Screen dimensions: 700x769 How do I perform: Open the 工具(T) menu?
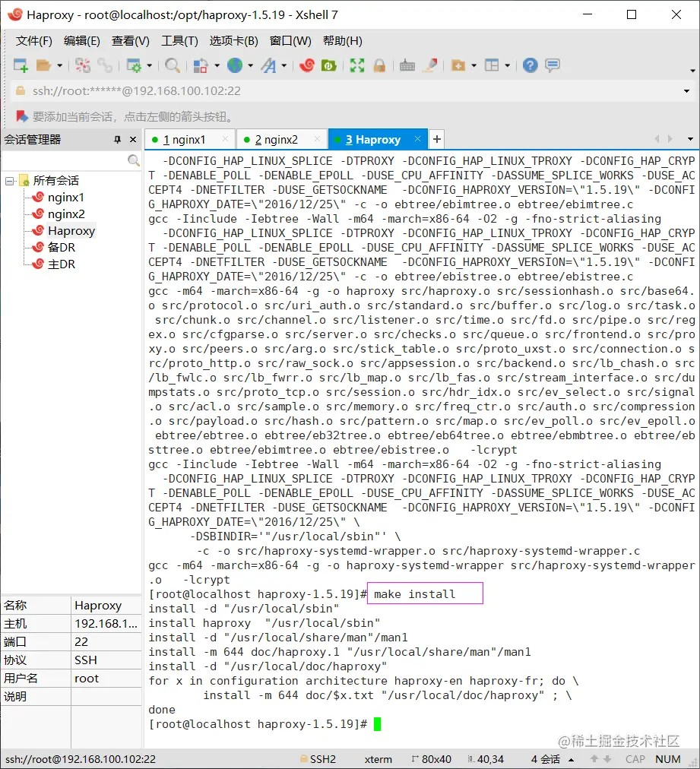pyautogui.click(x=180, y=41)
